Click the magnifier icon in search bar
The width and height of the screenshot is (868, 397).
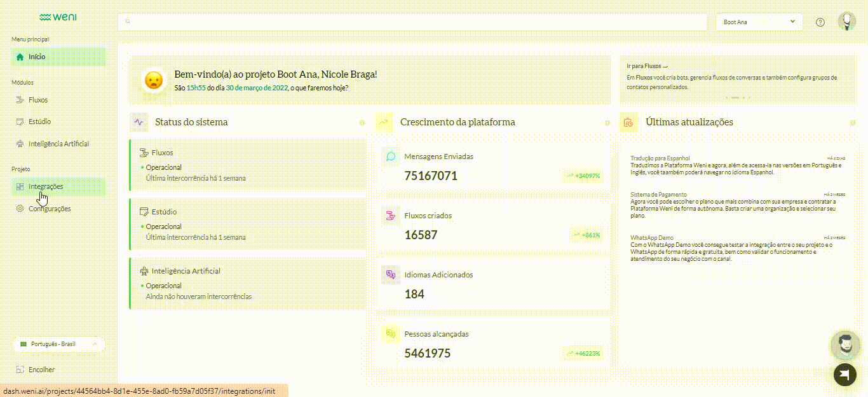coord(128,22)
